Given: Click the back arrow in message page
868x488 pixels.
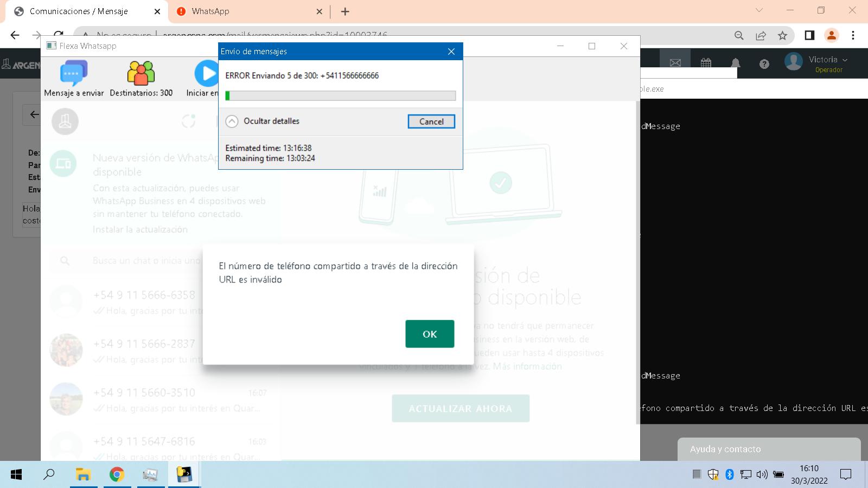Looking at the screenshot, I should point(34,114).
